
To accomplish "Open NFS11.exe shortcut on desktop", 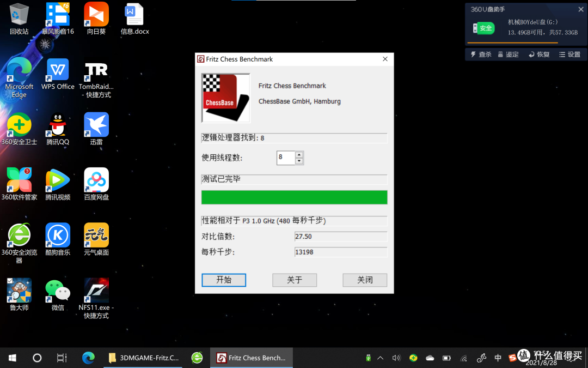I will pyautogui.click(x=96, y=299).
